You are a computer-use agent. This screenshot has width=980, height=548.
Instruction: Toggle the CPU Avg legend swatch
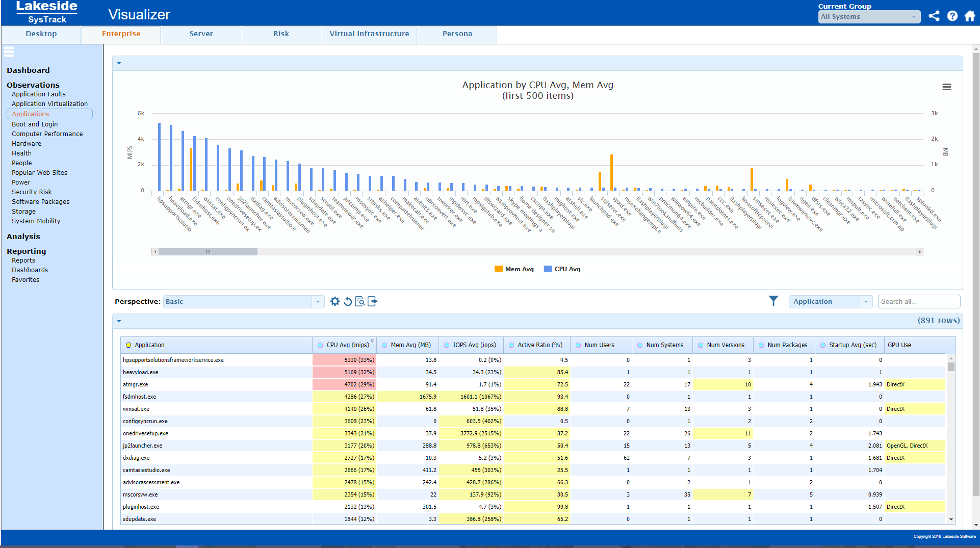tap(548, 269)
